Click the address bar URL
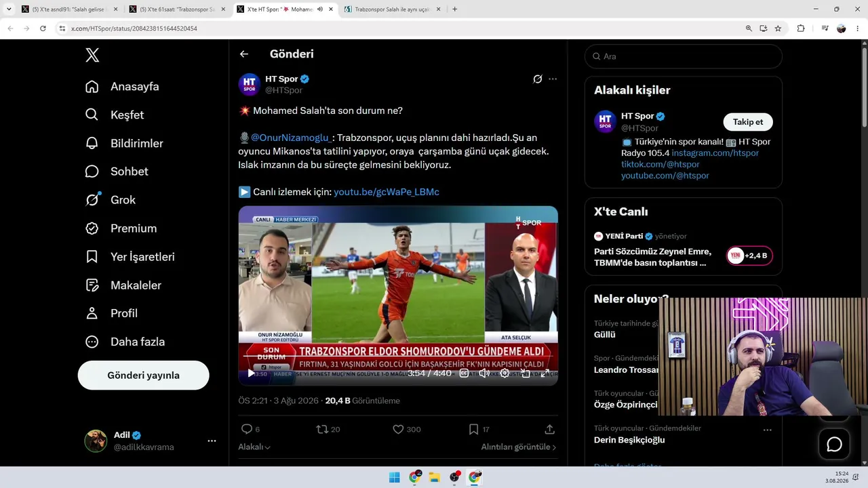868x488 pixels. [x=134, y=28]
